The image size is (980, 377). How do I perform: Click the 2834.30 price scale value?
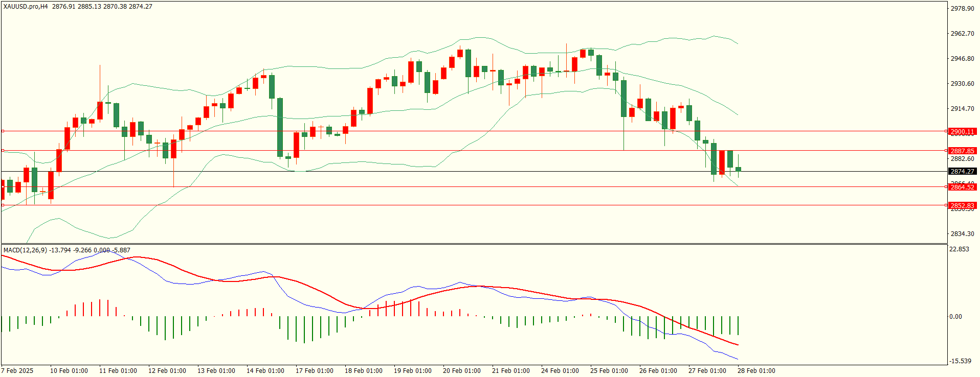point(962,233)
